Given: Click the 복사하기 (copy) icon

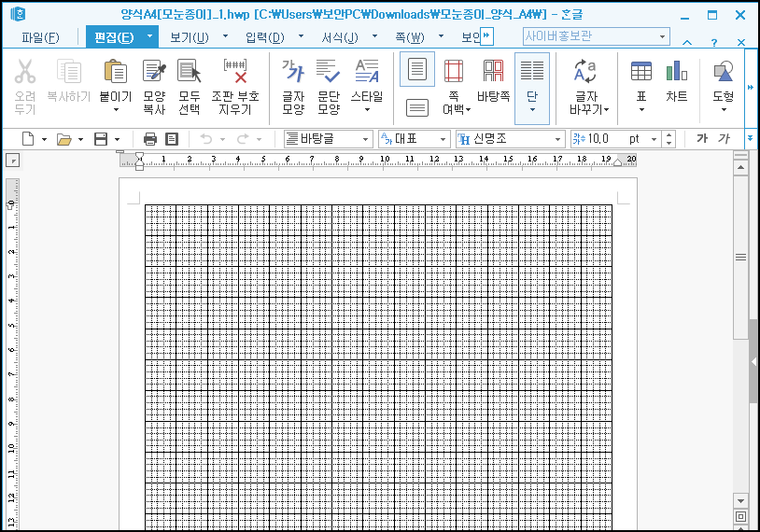Looking at the screenshot, I should (x=69, y=71).
